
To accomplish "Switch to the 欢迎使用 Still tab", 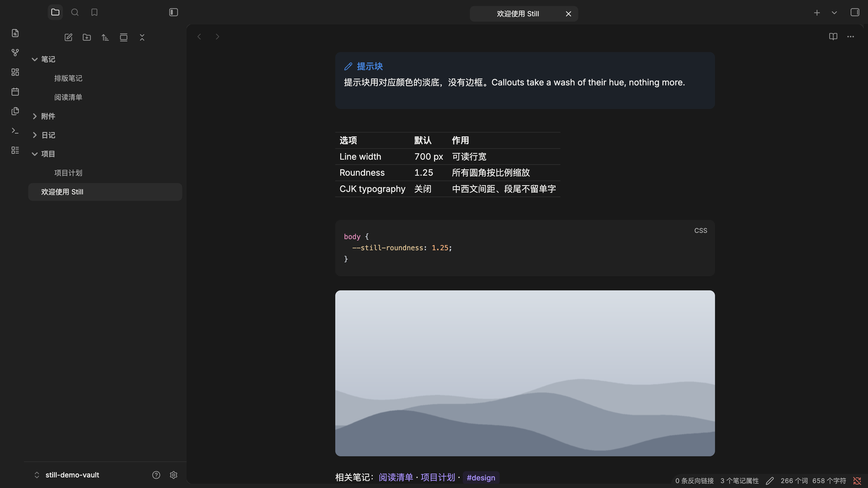I will pyautogui.click(x=518, y=14).
